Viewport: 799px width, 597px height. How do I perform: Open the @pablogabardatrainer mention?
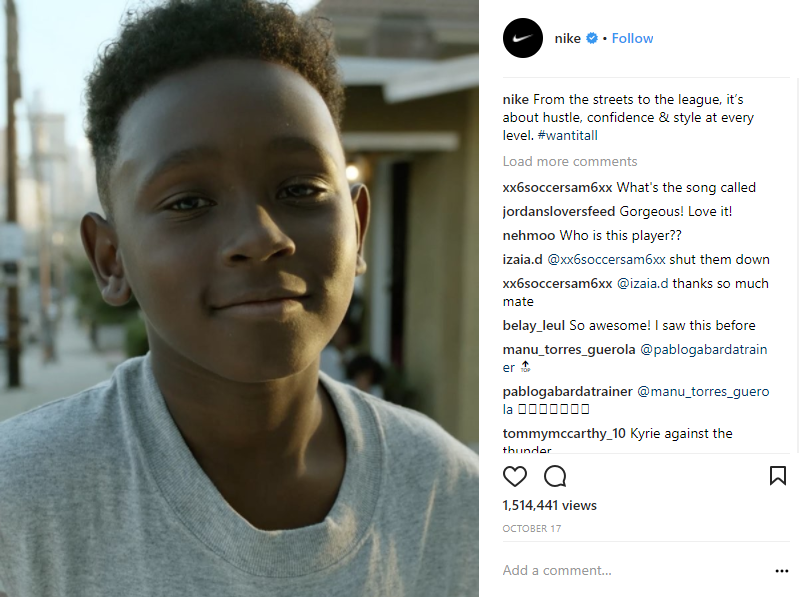click(707, 349)
